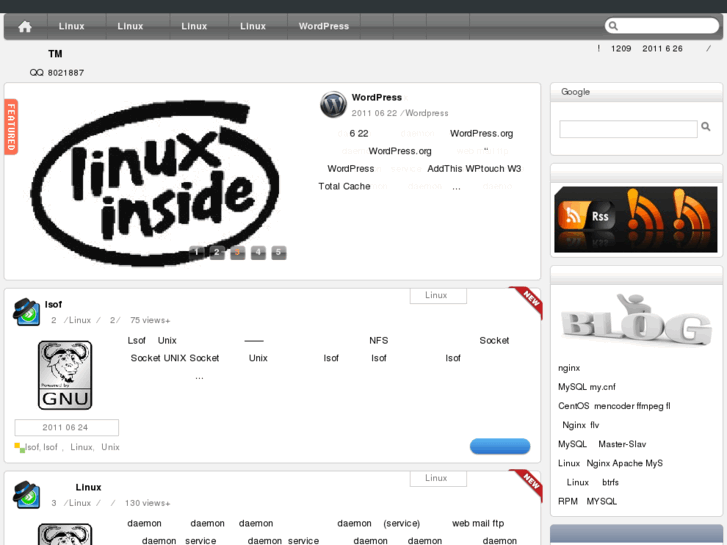Image resolution: width=727 pixels, height=545 pixels.
Task: Open sidebar link 'RPM MYSQL'
Action: pos(587,501)
